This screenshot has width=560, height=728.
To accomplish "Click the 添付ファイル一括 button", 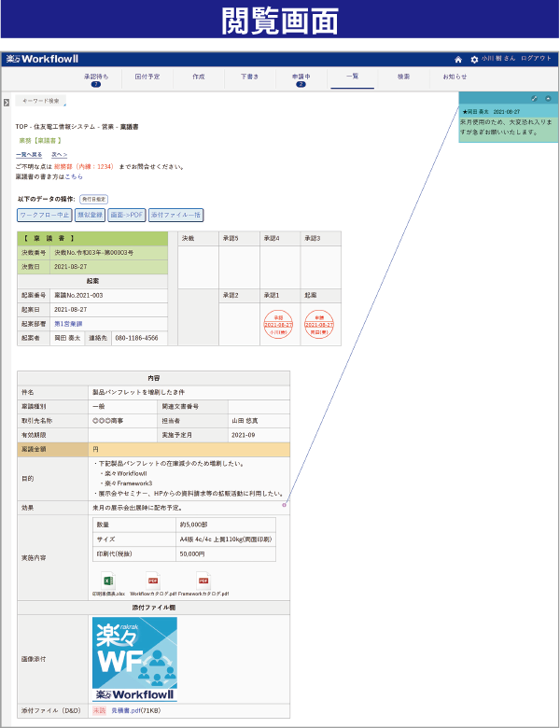I will 175,215.
